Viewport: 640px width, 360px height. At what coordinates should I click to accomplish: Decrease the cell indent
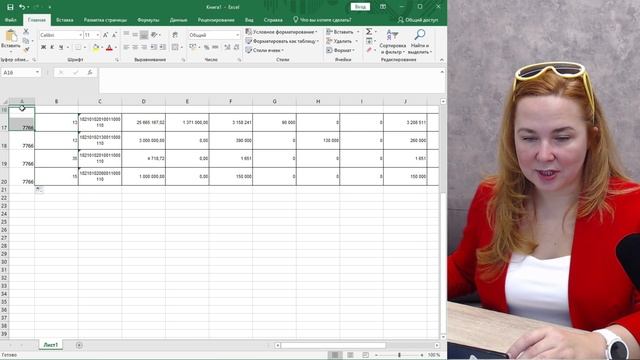[154, 47]
